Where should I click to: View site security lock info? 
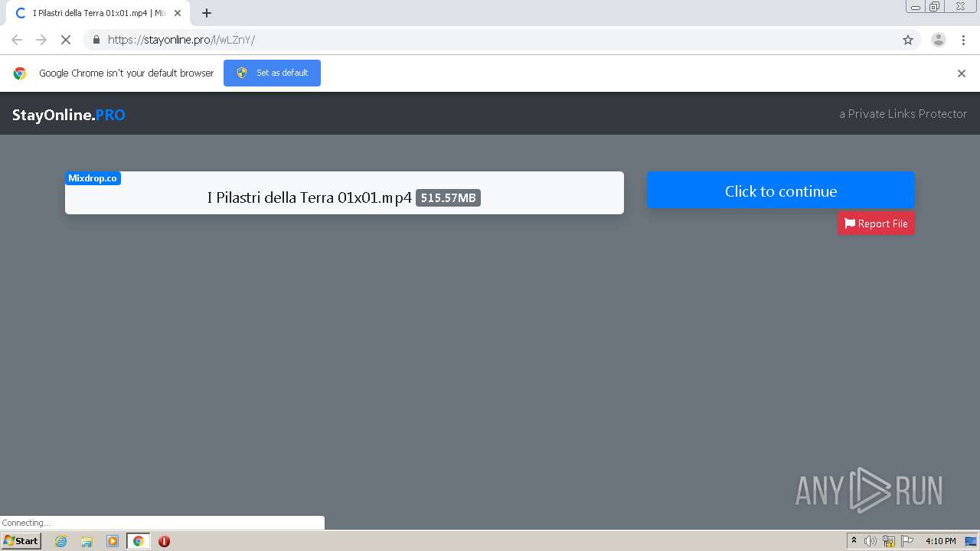(96, 40)
